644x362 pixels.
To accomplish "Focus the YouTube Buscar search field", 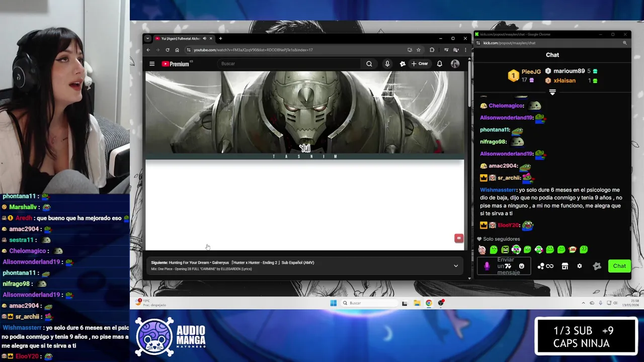I will coord(290,64).
